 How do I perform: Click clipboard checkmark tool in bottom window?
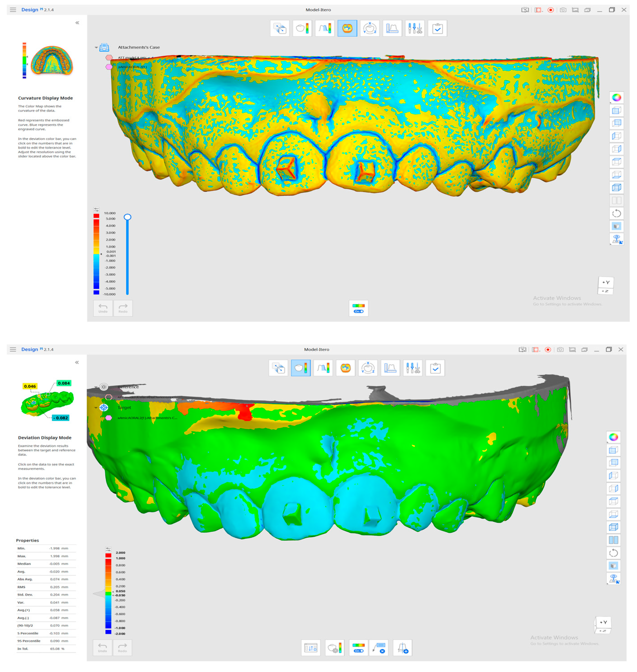point(435,368)
